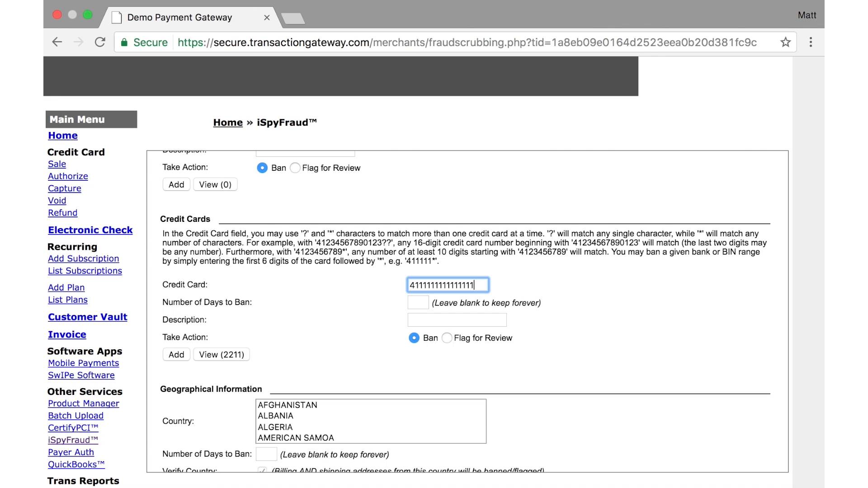Viewport: 868px width, 488px height.
Task: Choose Flag for Review in the top section
Action: click(295, 168)
